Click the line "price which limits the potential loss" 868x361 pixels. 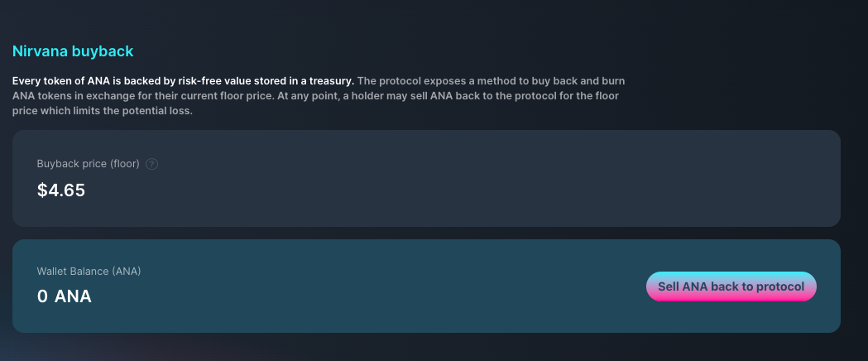103,111
